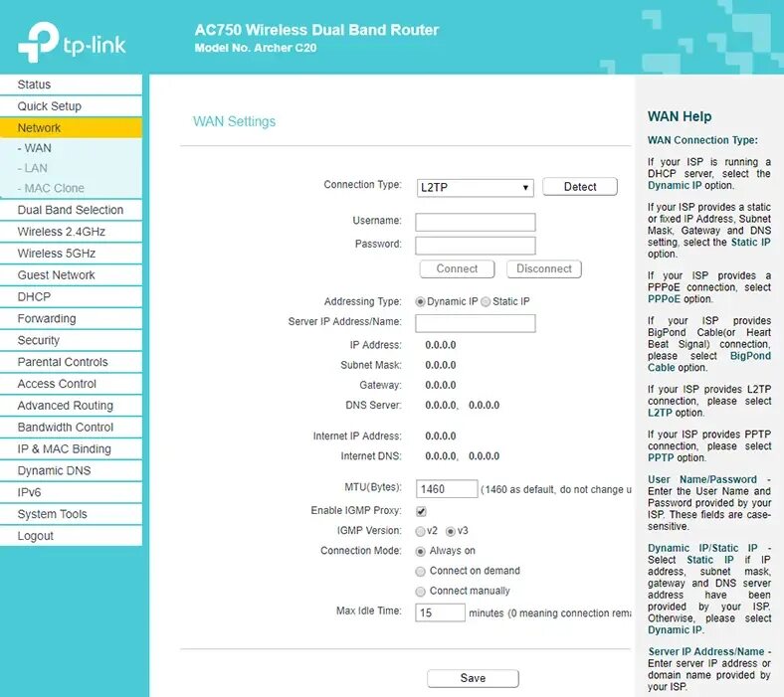Open Wireless 5GHz settings

point(71,254)
